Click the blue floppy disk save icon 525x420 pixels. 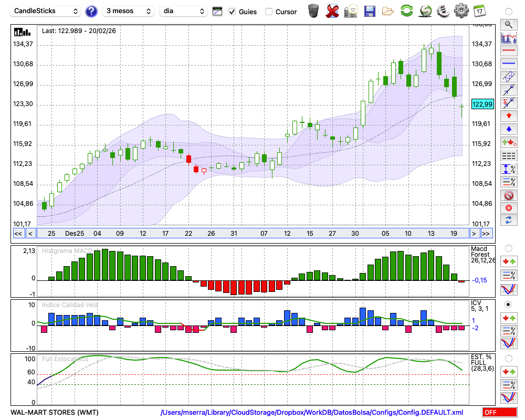point(370,11)
